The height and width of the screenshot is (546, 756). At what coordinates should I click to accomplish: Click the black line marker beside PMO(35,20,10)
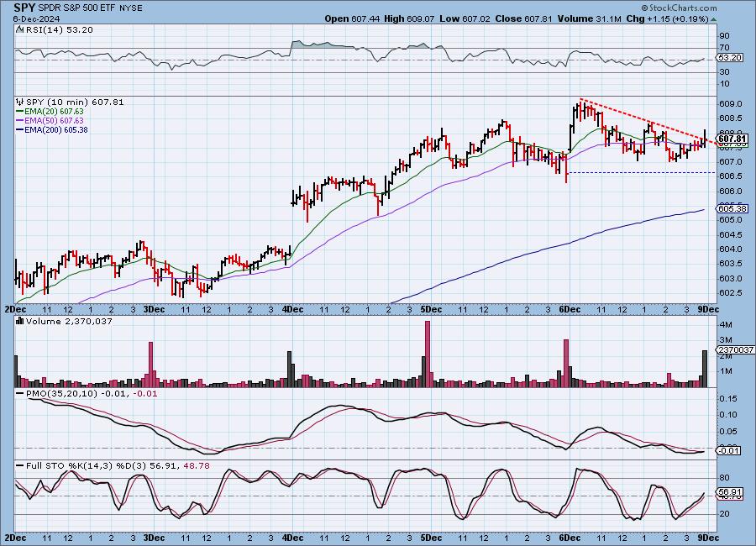click(x=20, y=394)
